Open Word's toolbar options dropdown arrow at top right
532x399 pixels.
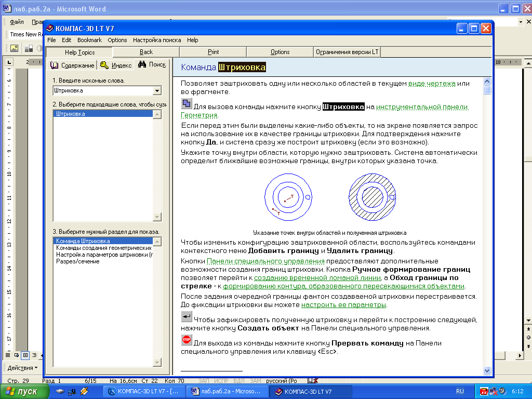521,22
